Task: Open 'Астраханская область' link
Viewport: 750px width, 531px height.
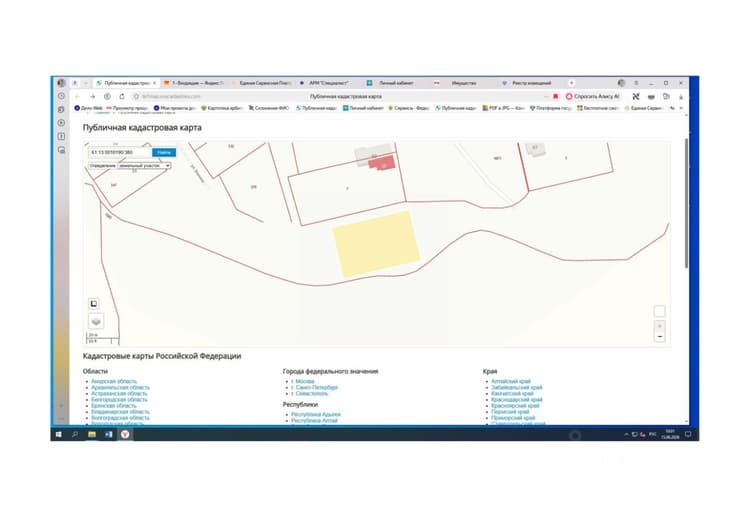Action: click(119, 393)
